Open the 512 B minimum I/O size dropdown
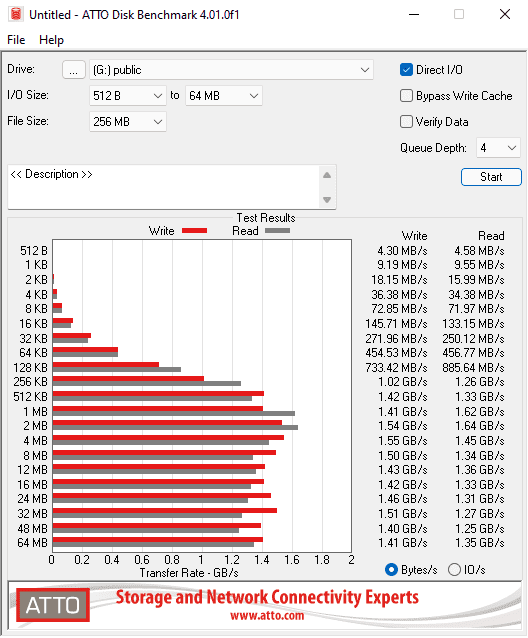528x638 pixels. 128,96
